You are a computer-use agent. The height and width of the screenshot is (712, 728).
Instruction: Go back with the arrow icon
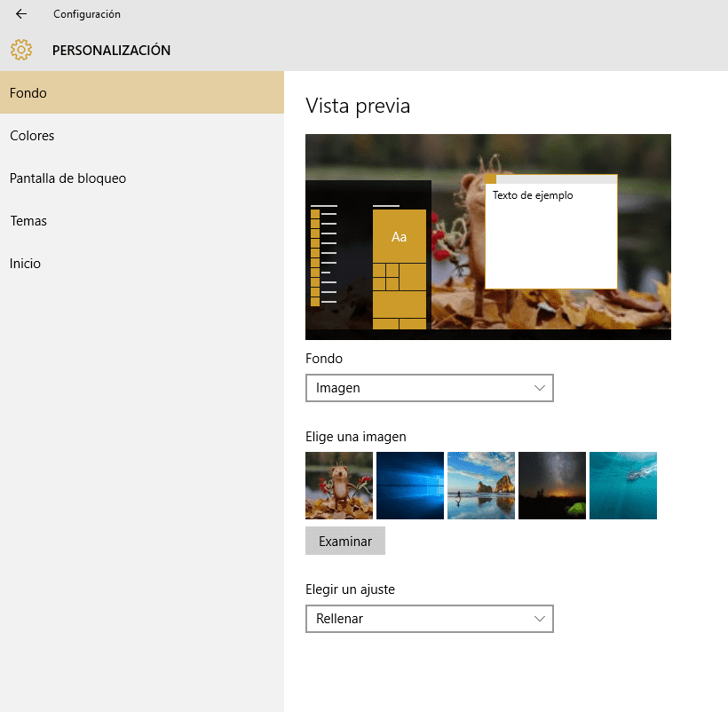point(21,14)
